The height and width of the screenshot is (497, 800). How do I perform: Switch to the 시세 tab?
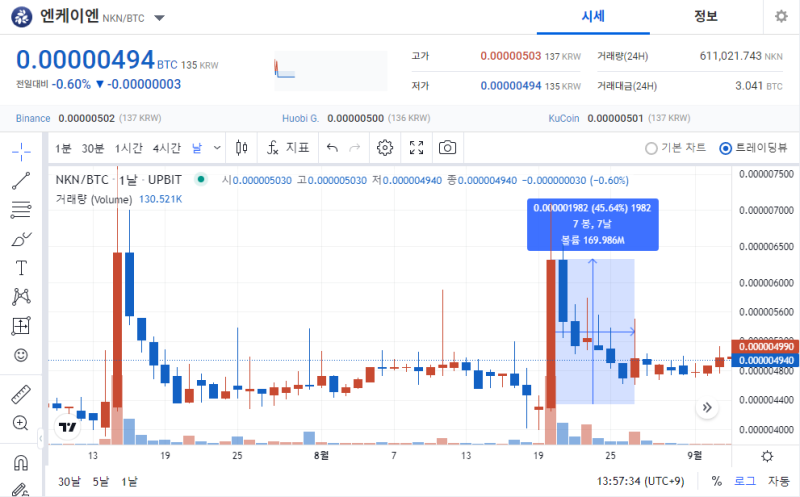click(593, 16)
